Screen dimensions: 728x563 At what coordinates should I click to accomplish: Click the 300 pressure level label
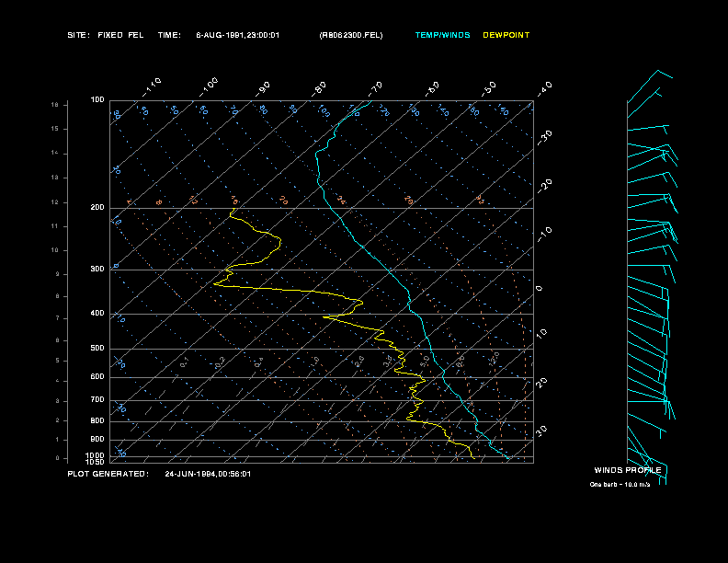point(97,269)
